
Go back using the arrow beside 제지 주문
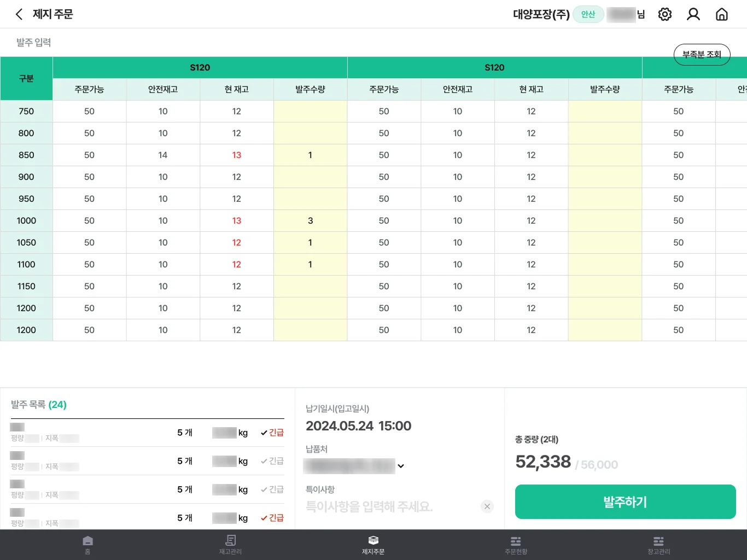[x=19, y=14]
